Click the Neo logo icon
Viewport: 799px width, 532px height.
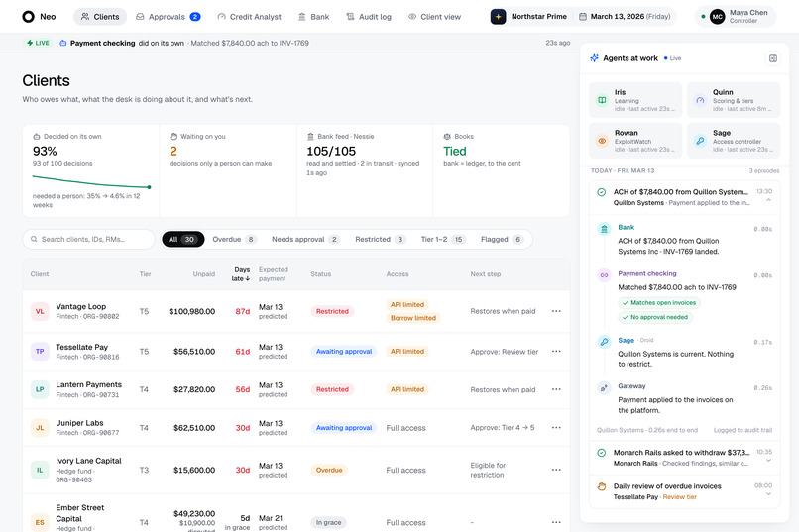pyautogui.click(x=28, y=17)
